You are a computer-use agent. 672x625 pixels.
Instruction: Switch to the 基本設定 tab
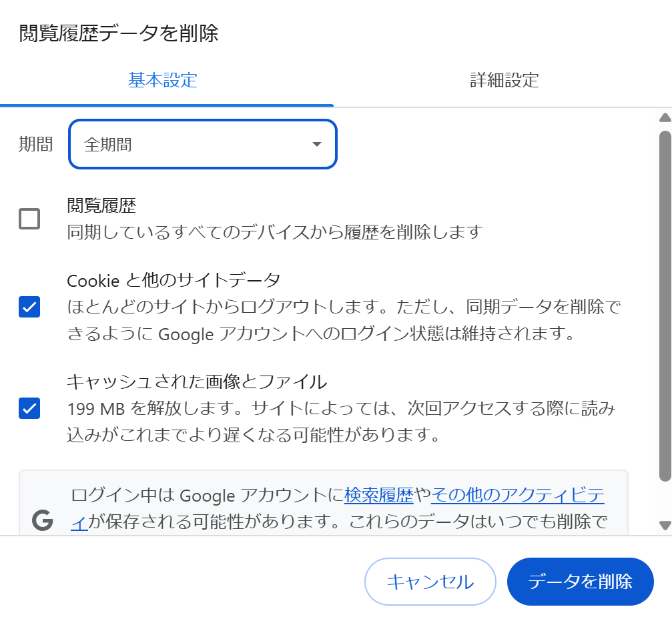pos(163,81)
